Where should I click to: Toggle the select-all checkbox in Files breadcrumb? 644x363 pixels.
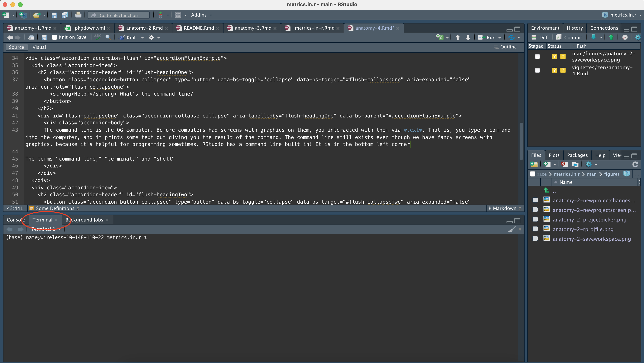coord(532,174)
